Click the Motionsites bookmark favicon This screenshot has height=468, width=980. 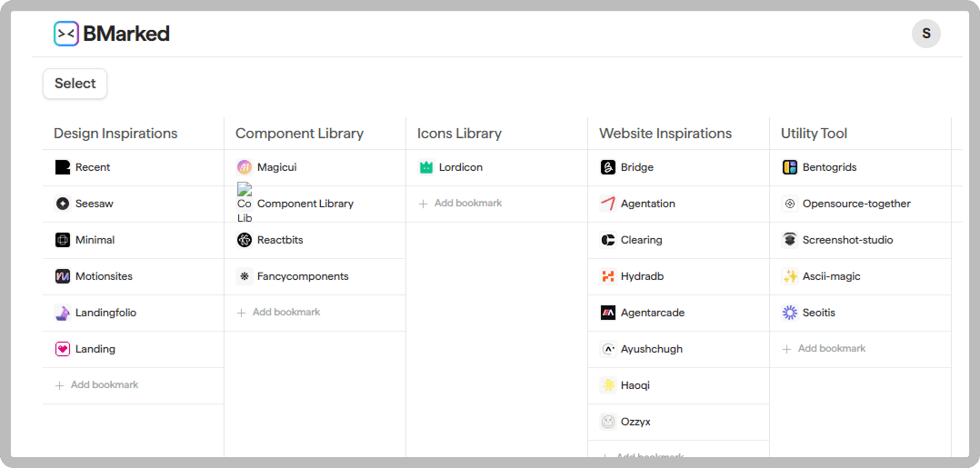pos(63,276)
